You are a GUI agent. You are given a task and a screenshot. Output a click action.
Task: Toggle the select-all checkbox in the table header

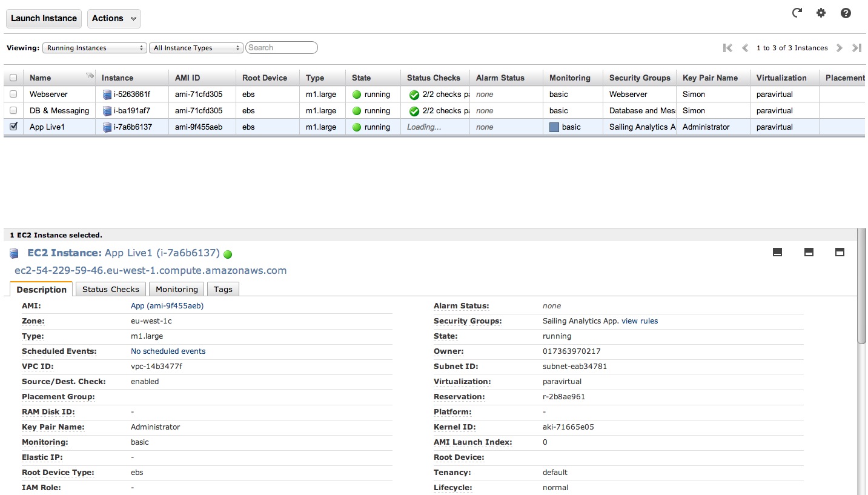(13, 78)
